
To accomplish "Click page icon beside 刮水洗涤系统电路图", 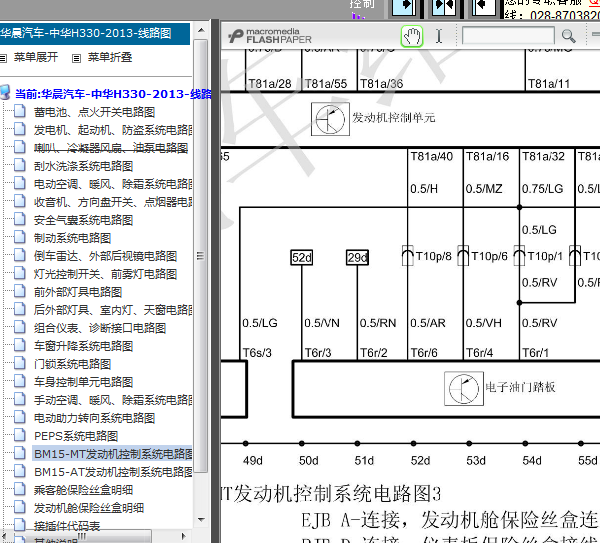I will pyautogui.click(x=20, y=165).
